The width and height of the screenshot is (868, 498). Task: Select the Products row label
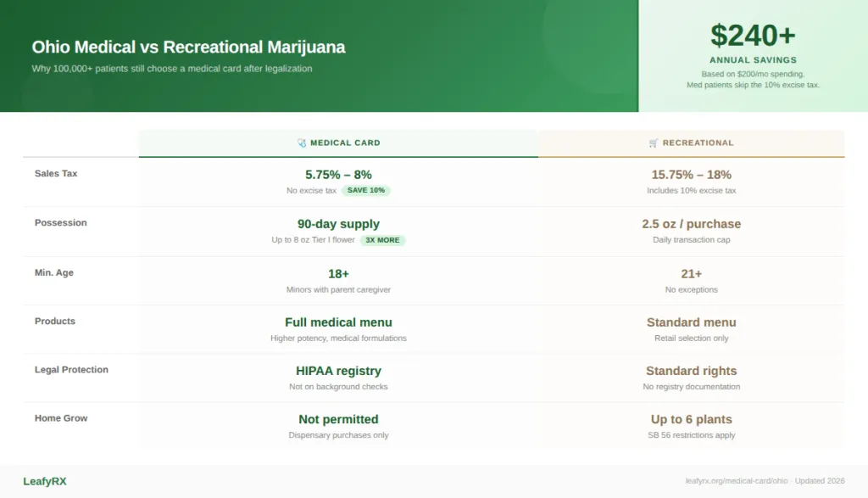(x=55, y=322)
